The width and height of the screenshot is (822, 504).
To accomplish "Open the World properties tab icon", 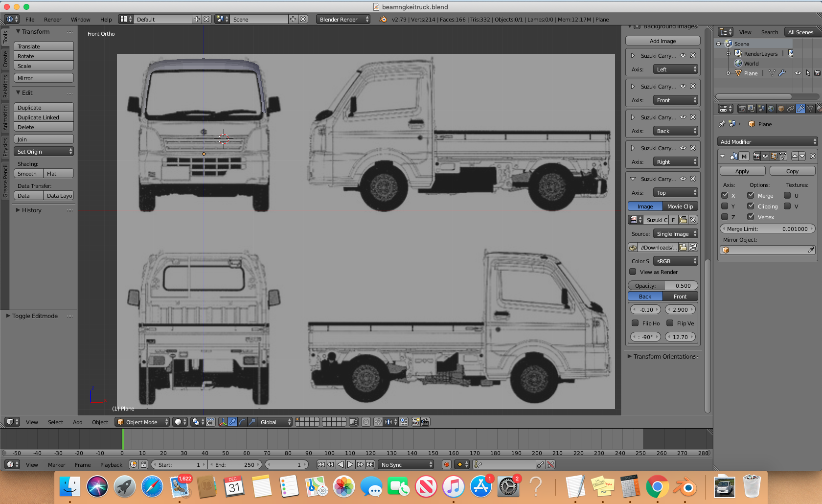I will pos(771,109).
